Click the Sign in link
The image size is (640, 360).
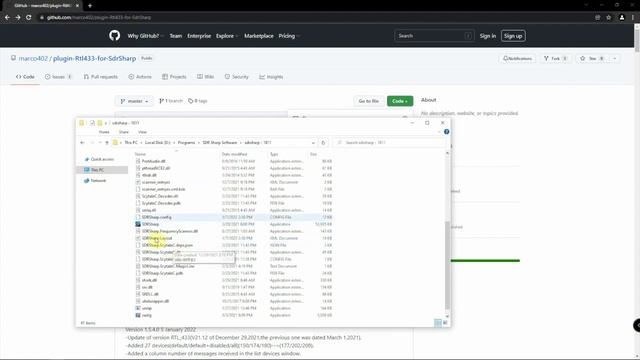pyautogui.click(x=488, y=36)
